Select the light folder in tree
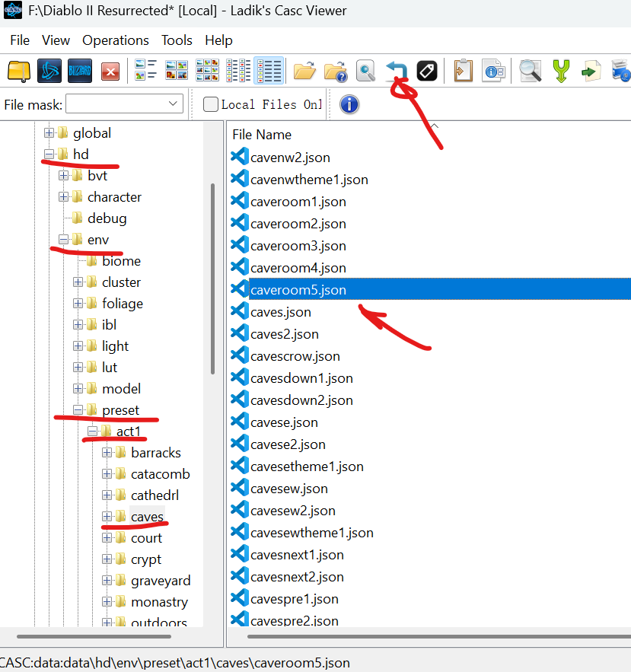Image resolution: width=631 pixels, height=672 pixels. (x=115, y=346)
